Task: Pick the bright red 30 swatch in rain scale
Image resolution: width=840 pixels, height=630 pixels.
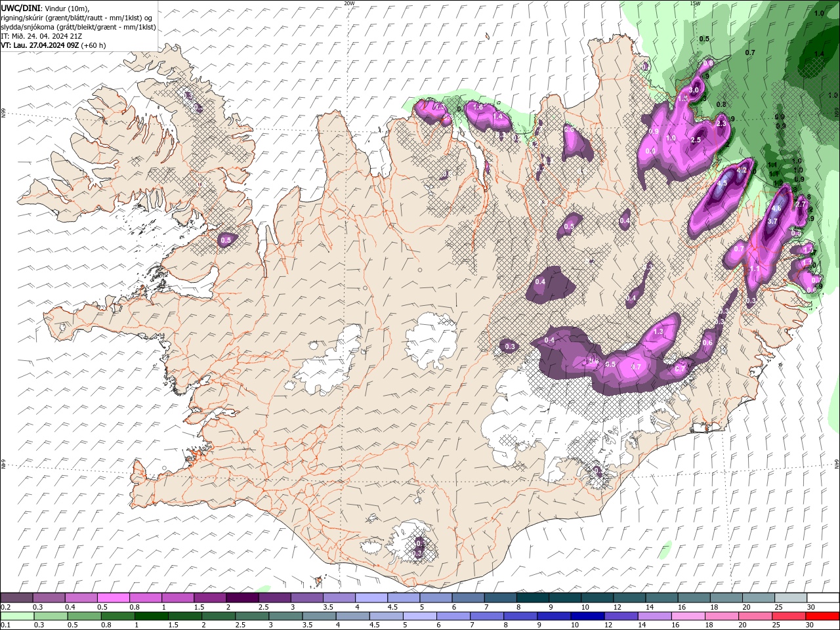Action: pyautogui.click(x=822, y=616)
